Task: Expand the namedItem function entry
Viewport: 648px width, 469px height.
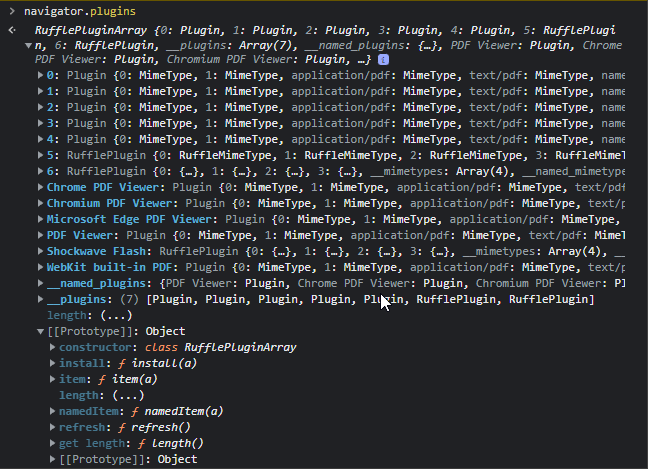Action: pos(52,411)
